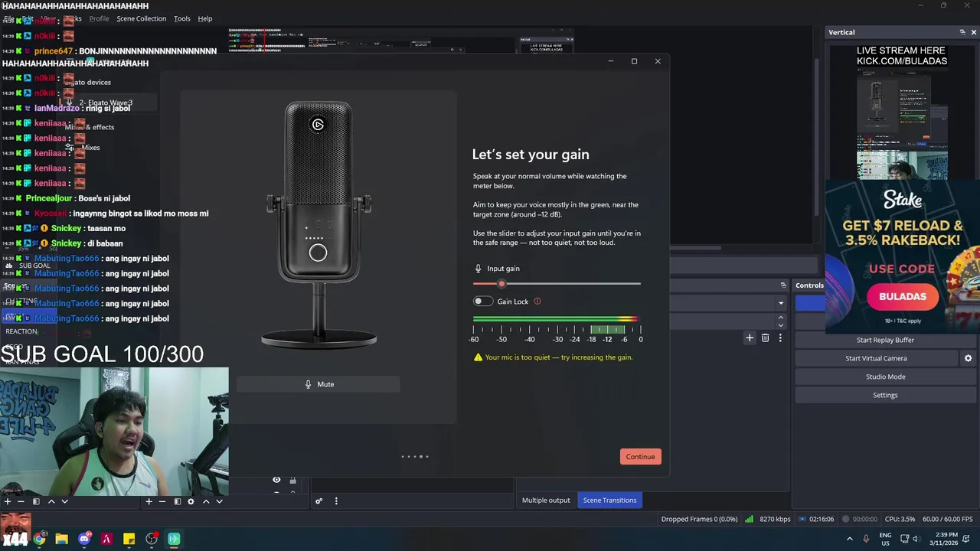Move the source up in the Sources toolbar

[x=206, y=501]
